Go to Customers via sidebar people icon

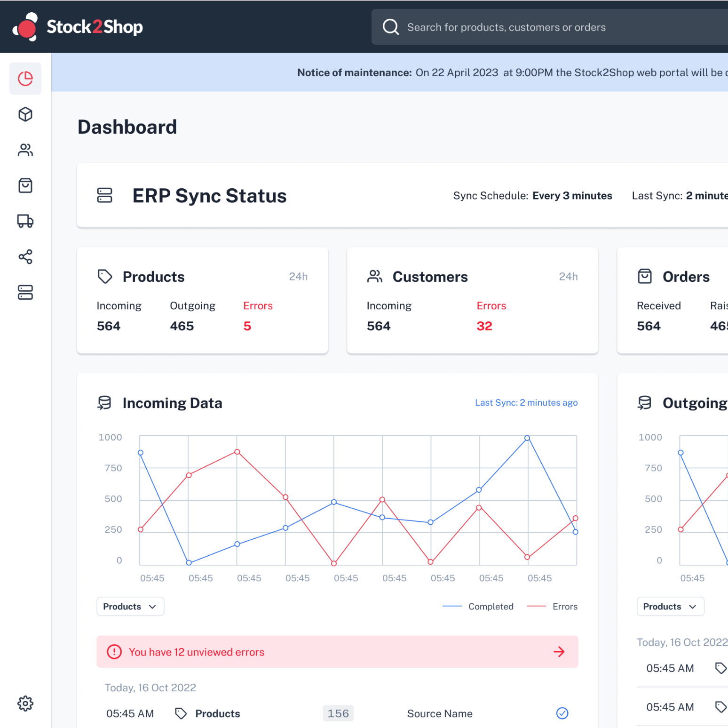(x=25, y=150)
